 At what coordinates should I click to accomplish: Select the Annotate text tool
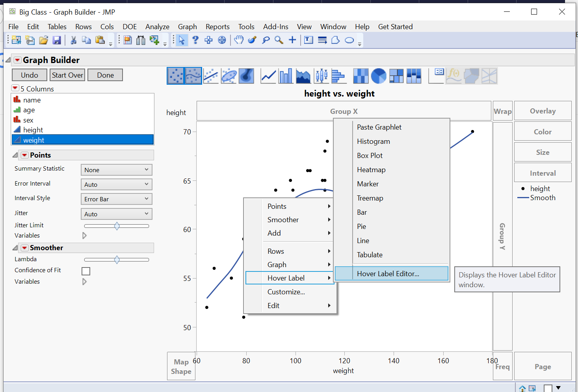pyautogui.click(x=308, y=40)
